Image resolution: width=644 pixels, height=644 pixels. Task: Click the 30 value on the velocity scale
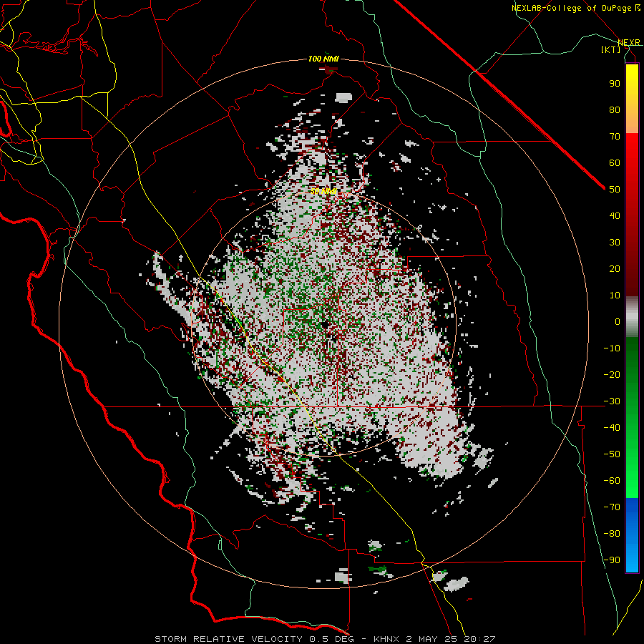tap(615, 243)
